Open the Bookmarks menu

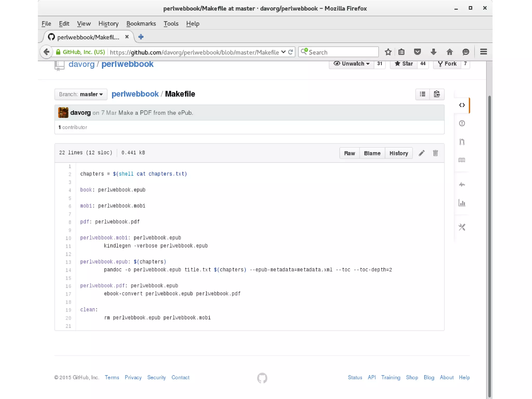141,24
